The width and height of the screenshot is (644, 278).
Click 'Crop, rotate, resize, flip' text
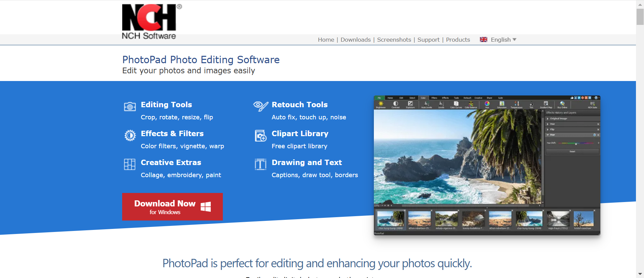pyautogui.click(x=177, y=117)
